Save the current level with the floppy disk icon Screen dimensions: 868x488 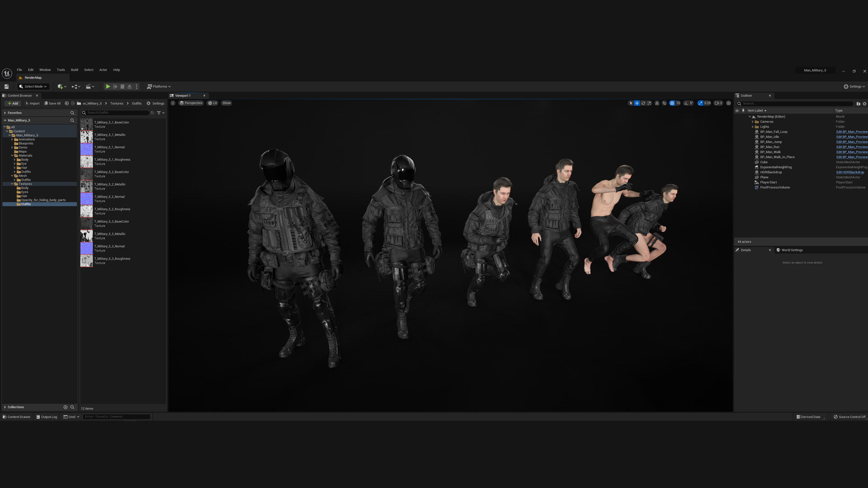coord(6,86)
